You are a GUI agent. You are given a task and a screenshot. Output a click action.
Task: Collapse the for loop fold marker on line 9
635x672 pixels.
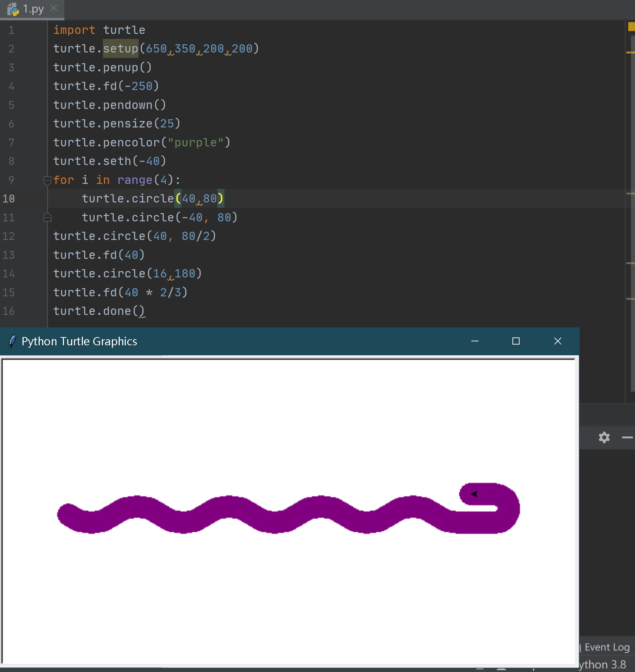pos(47,180)
